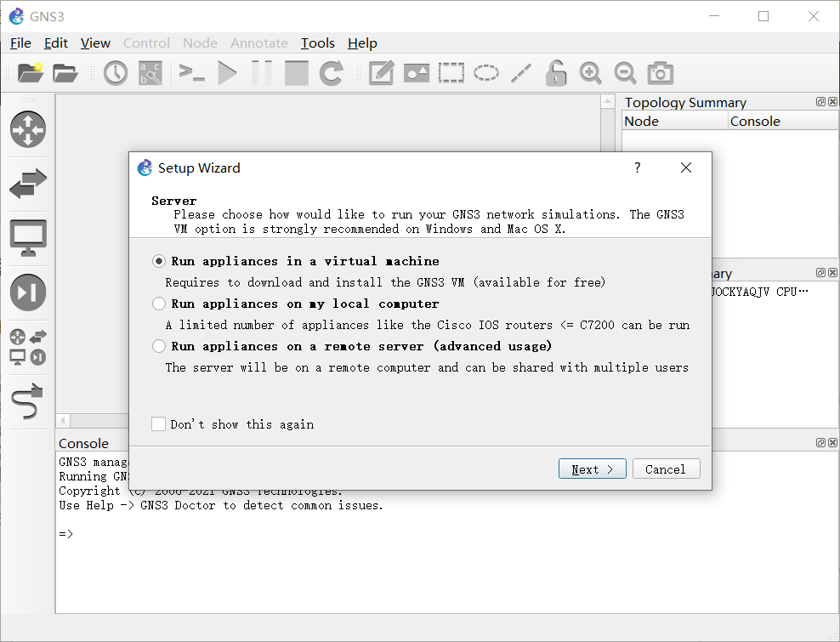Click the Console column header in Topology Summary

point(783,121)
